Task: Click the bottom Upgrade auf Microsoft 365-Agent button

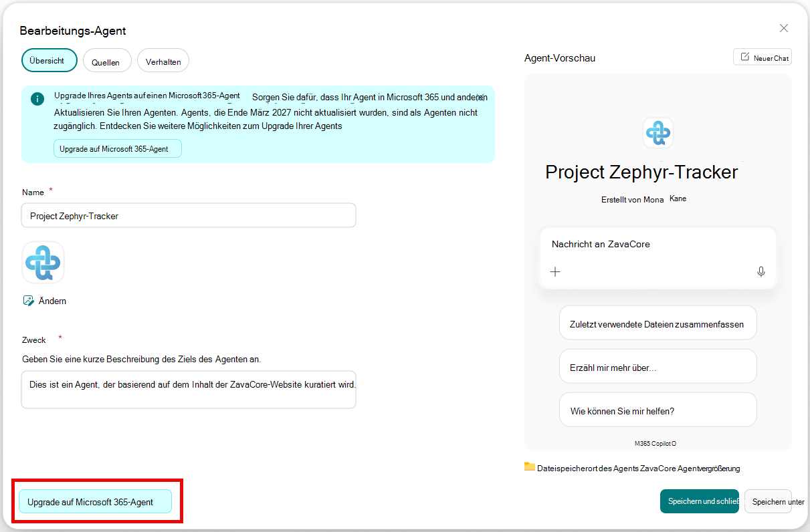Action: coord(95,501)
